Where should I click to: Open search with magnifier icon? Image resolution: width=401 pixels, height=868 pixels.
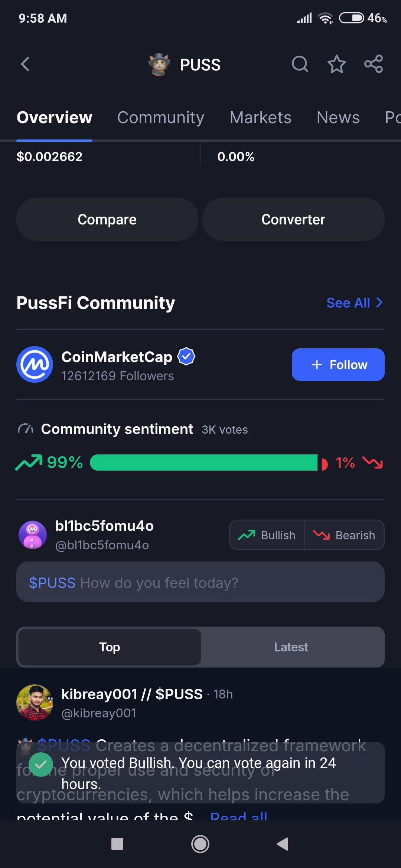(x=300, y=64)
